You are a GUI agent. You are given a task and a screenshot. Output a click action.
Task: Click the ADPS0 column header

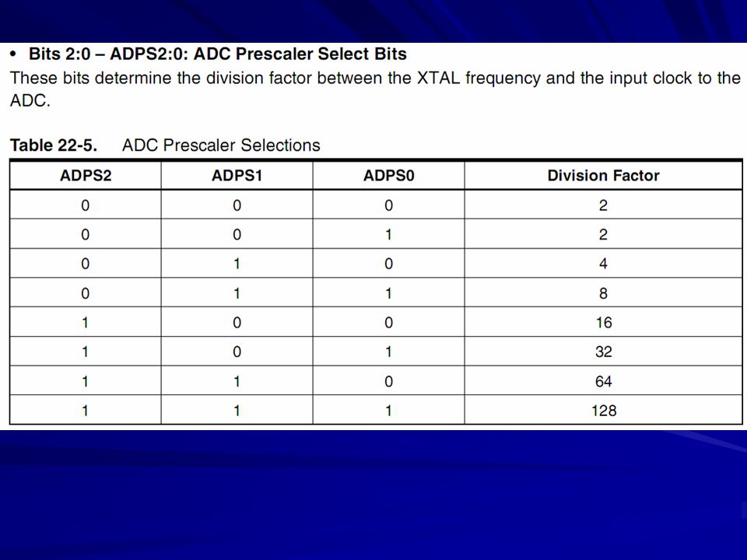pyautogui.click(x=389, y=176)
